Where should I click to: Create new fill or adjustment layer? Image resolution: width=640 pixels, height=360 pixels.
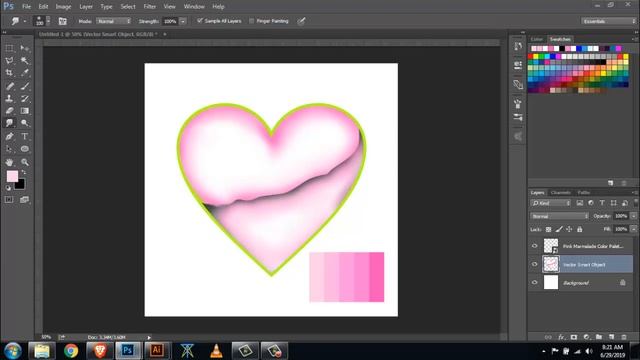587,337
